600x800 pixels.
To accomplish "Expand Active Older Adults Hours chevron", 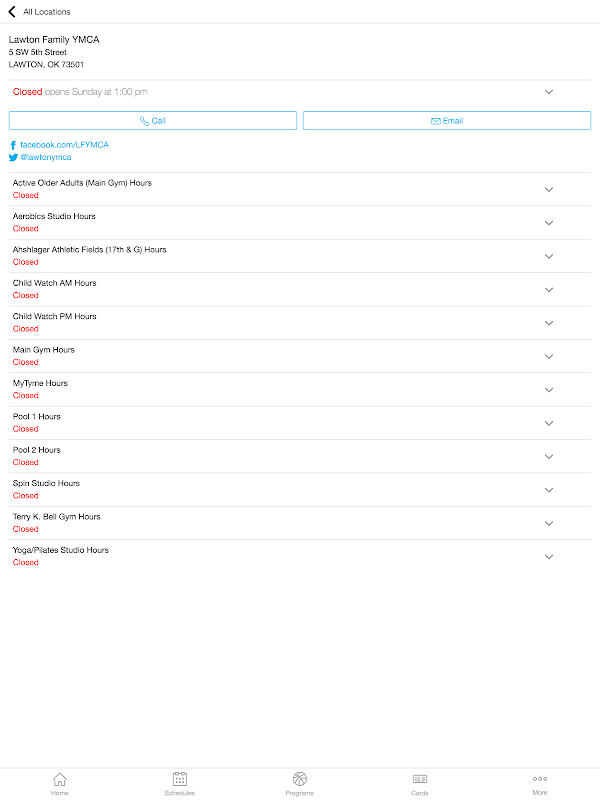I will tap(549, 189).
